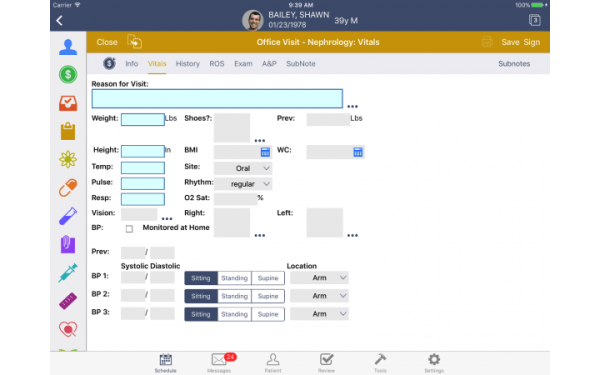Open the teal syringe immunizations icon
Viewport: 600px width, 375px height.
point(68,272)
